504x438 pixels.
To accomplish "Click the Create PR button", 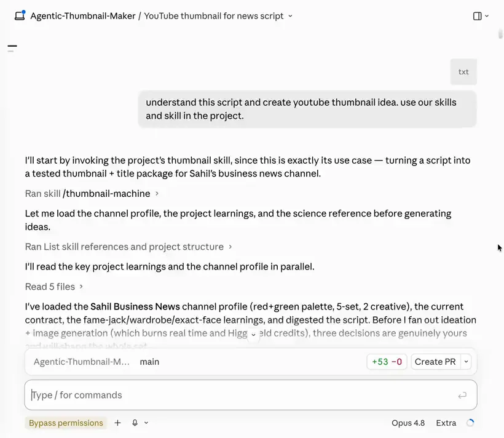I will coord(435,362).
